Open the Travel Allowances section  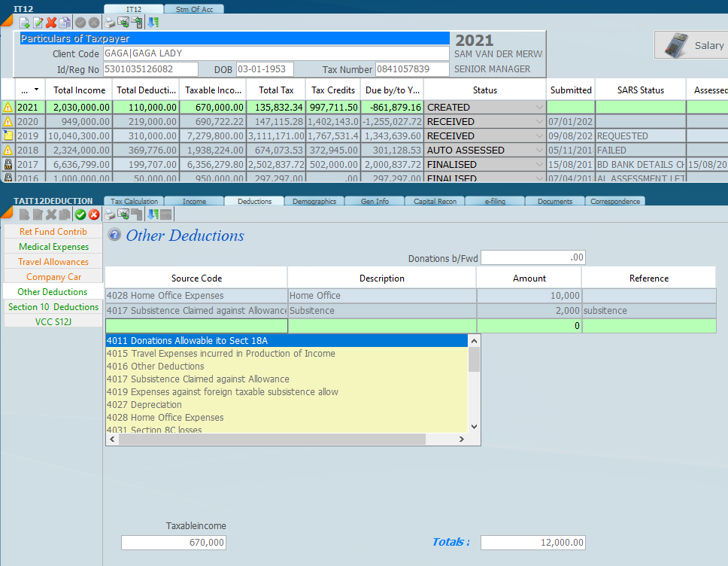point(53,262)
